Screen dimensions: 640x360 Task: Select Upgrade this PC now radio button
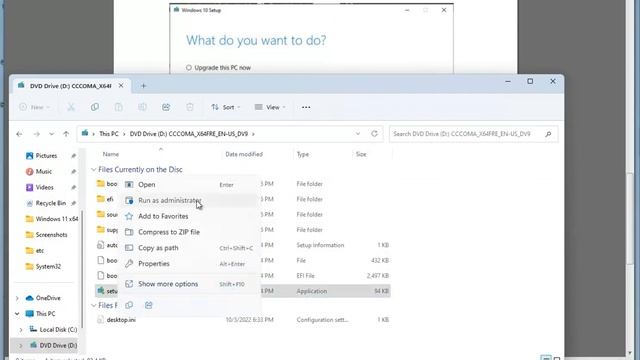[189, 68]
